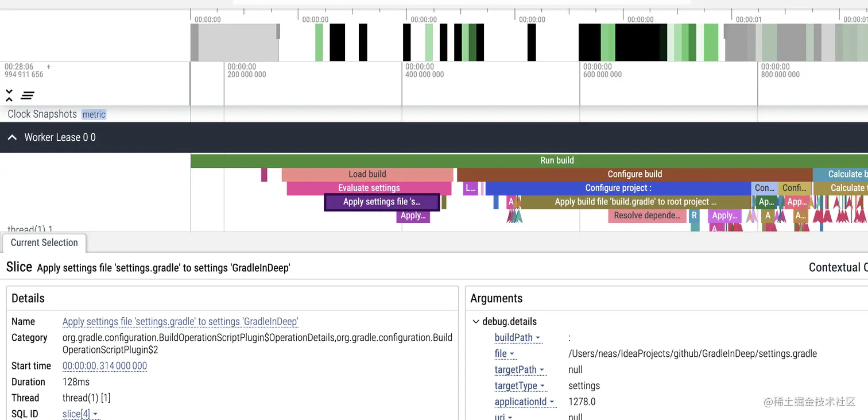Image resolution: width=868 pixels, height=420 pixels.
Task: Select the Evaluate settings slice
Action: coord(369,188)
